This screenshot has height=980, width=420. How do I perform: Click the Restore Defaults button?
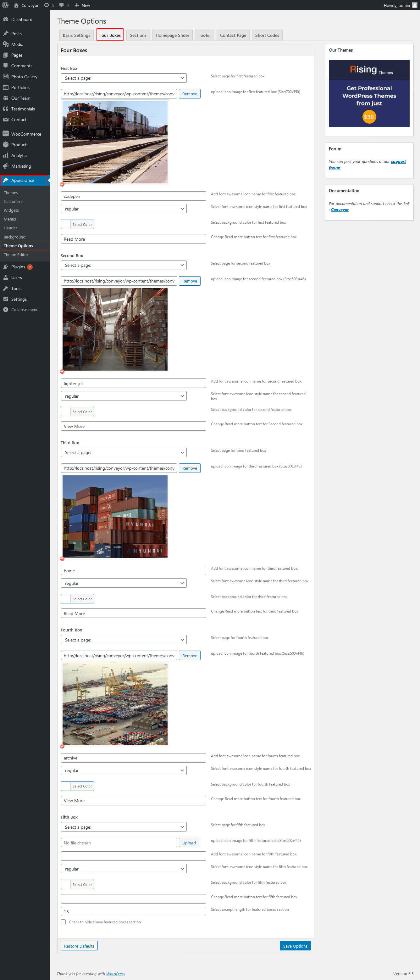pyautogui.click(x=79, y=946)
